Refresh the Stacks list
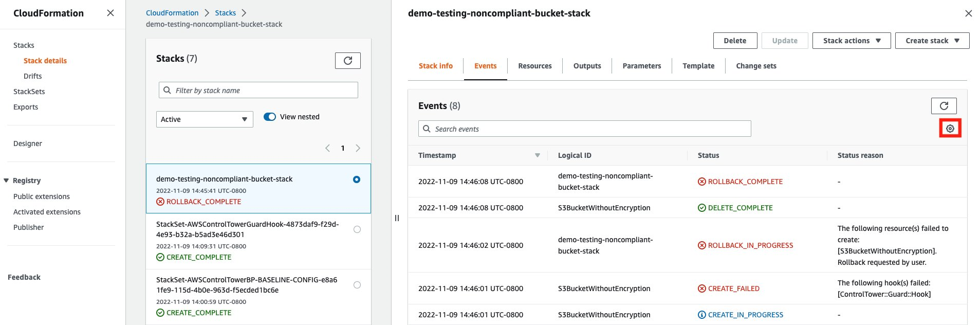Image resolution: width=980 pixels, height=325 pixels. pos(348,61)
